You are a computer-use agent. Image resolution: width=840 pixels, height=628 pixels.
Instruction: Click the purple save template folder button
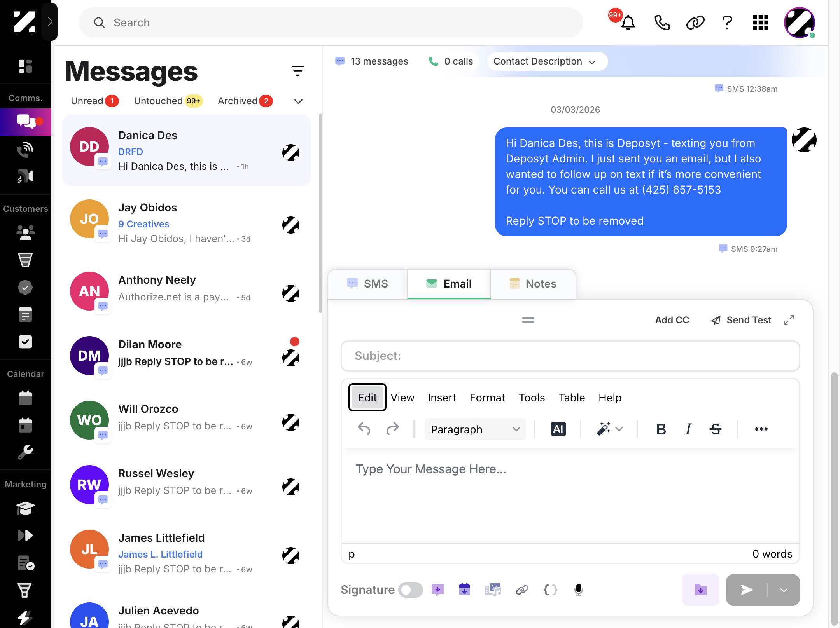[700, 590]
